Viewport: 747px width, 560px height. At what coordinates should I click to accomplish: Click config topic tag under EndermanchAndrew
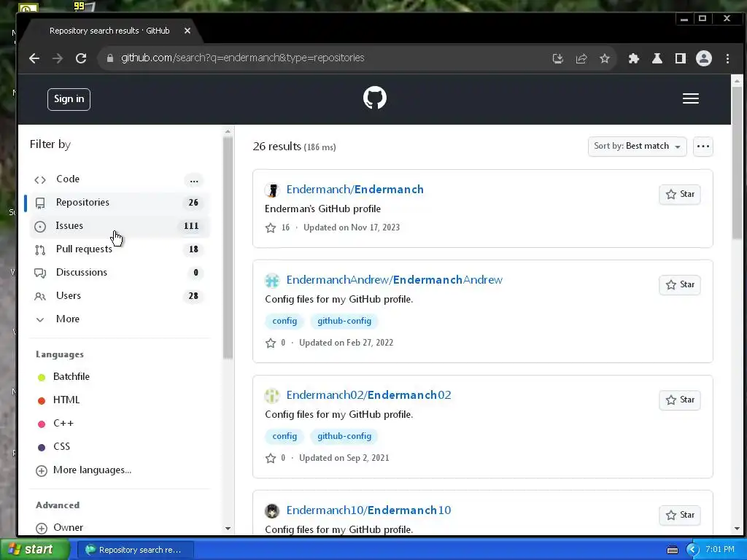click(x=285, y=321)
